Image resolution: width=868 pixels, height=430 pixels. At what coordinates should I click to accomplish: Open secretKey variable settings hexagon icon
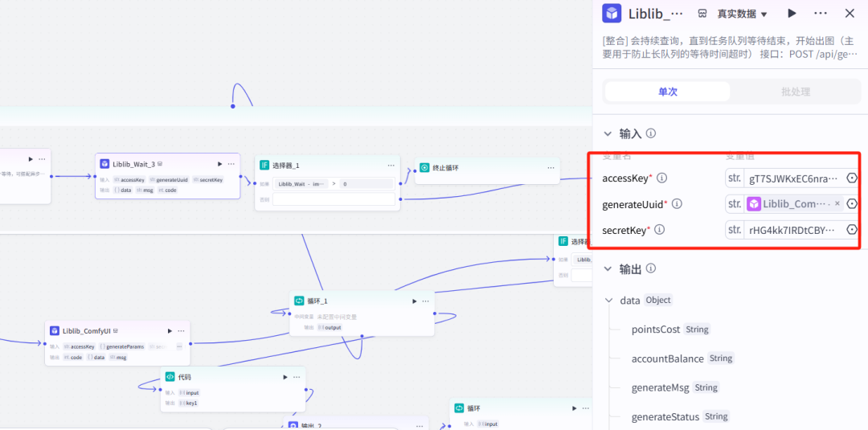pyautogui.click(x=852, y=229)
